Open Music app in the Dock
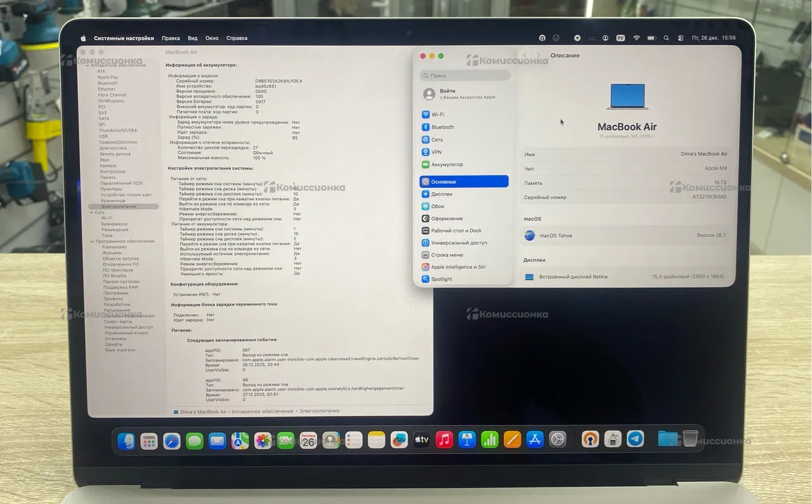Image resolution: width=812 pixels, height=504 pixels. (x=444, y=439)
